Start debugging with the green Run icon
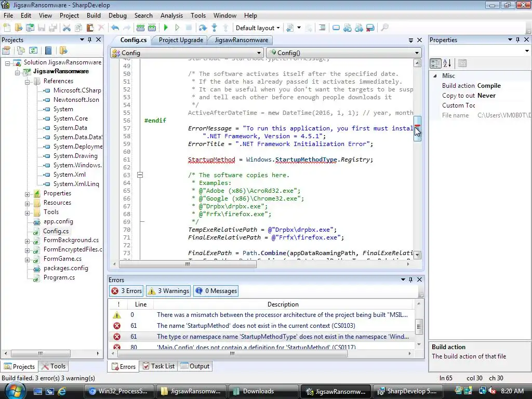 (x=166, y=28)
